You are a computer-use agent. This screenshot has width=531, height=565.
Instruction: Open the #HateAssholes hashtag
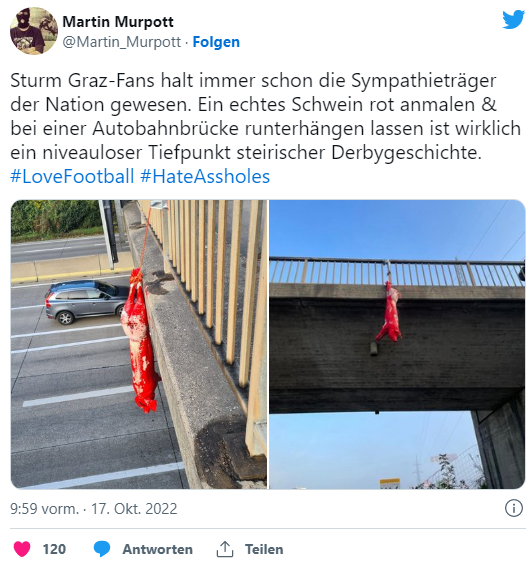(x=205, y=177)
